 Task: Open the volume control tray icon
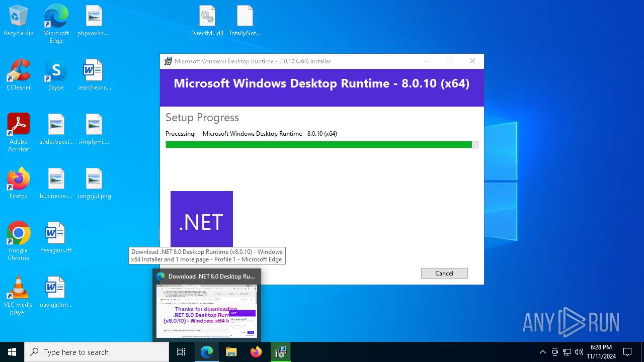pyautogui.click(x=579, y=352)
